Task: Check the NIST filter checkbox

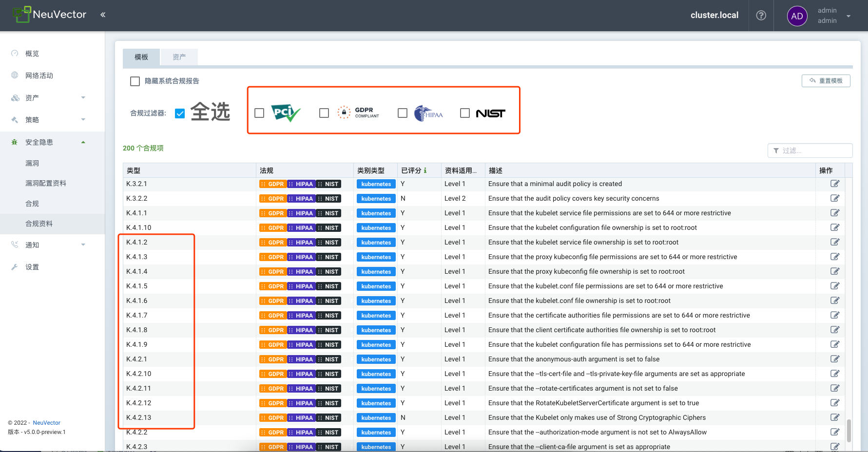Action: tap(465, 113)
